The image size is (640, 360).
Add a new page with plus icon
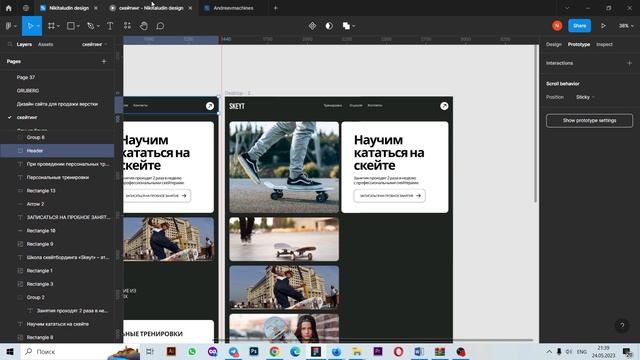(x=104, y=61)
